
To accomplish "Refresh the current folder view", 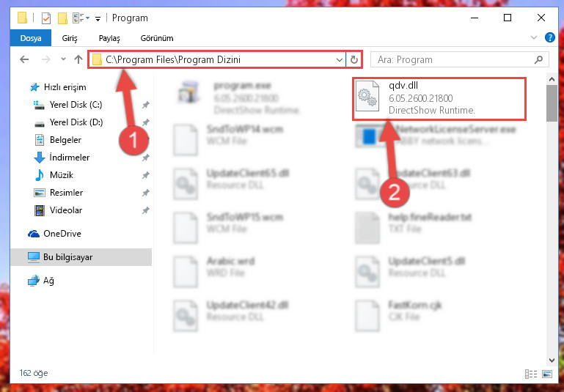I will point(354,59).
